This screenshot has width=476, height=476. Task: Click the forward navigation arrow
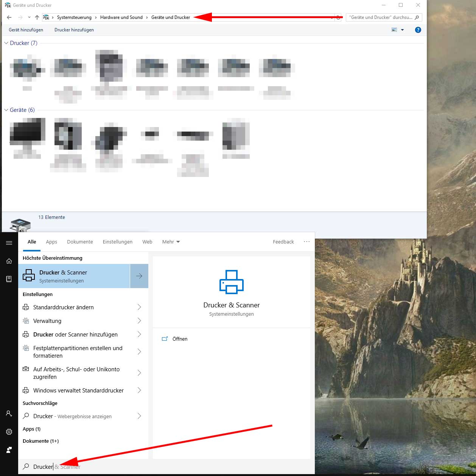tap(20, 17)
